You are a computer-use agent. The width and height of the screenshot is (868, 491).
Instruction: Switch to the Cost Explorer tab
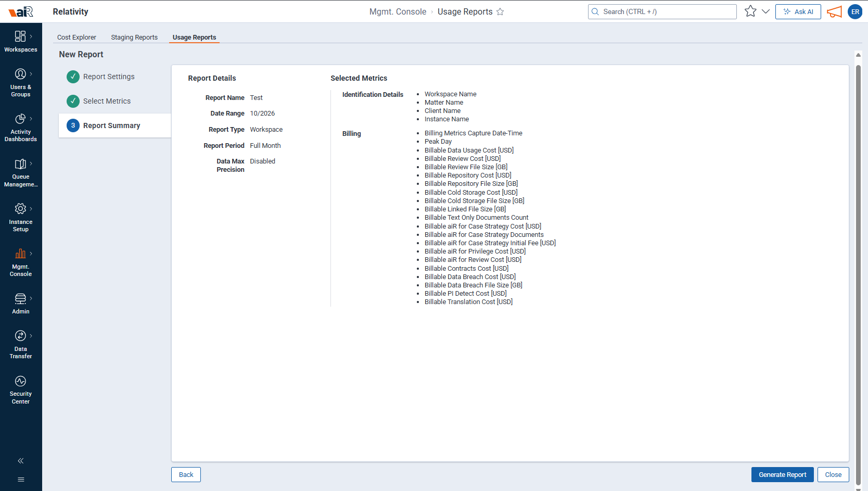coord(76,37)
